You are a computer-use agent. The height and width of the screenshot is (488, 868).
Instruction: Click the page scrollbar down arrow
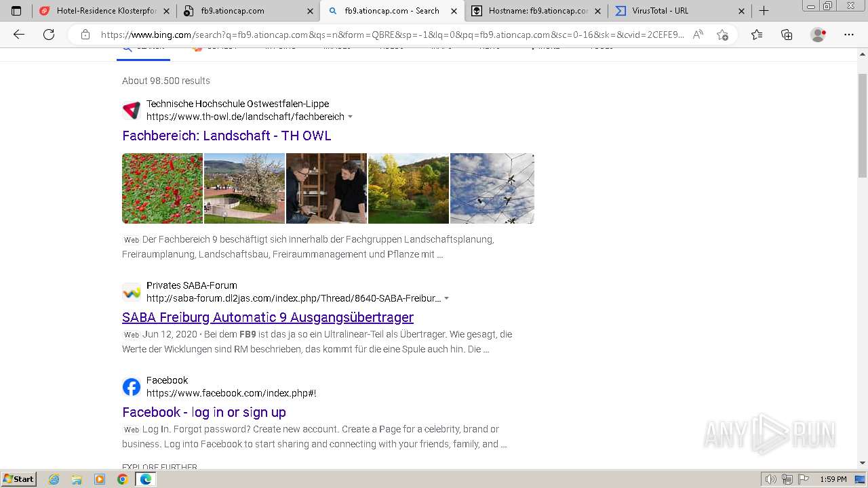[863, 463]
